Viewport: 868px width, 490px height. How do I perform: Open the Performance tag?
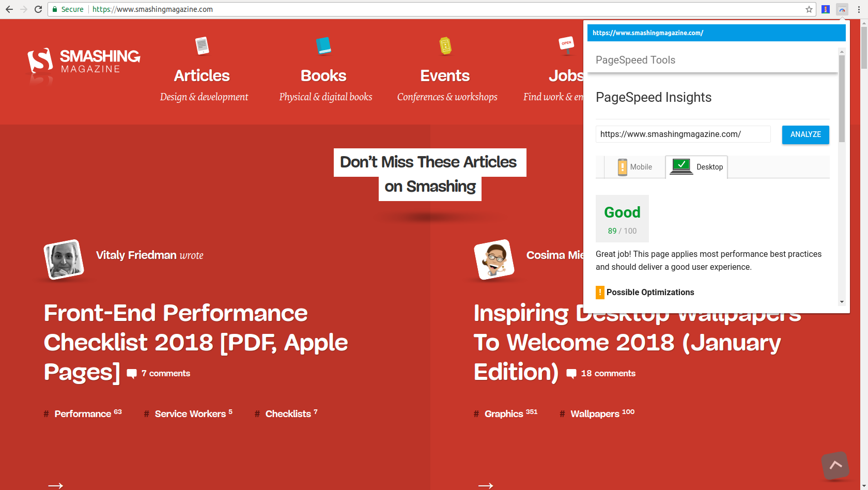click(x=83, y=414)
